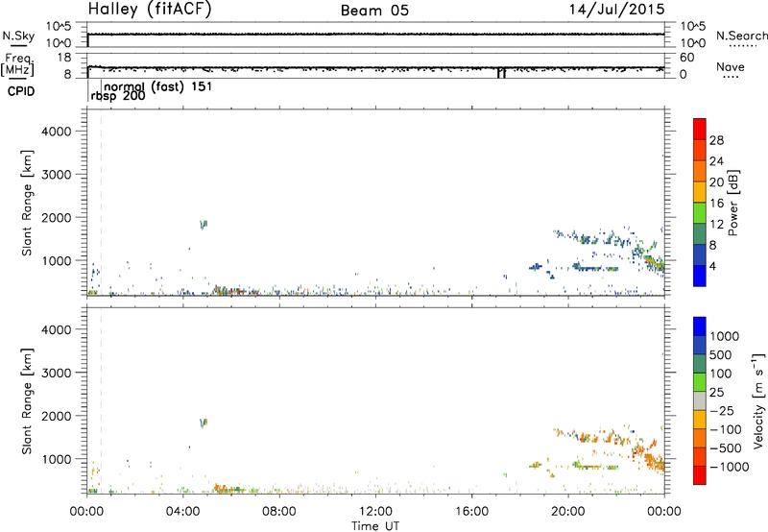
Task: Click the '04:00' time tick label
Action: coord(183,512)
